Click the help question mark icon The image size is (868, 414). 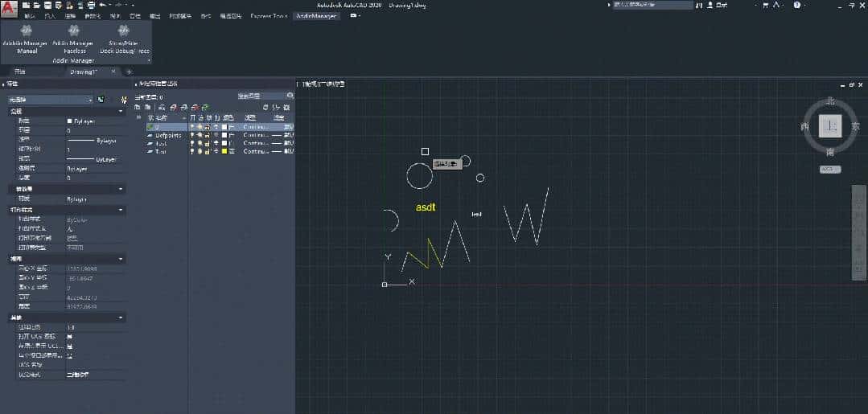pos(796,5)
